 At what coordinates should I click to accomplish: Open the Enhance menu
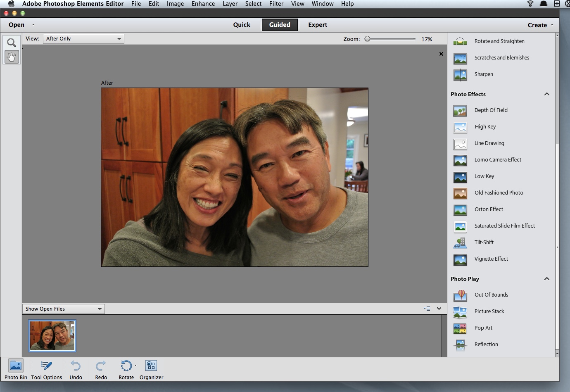pos(203,4)
